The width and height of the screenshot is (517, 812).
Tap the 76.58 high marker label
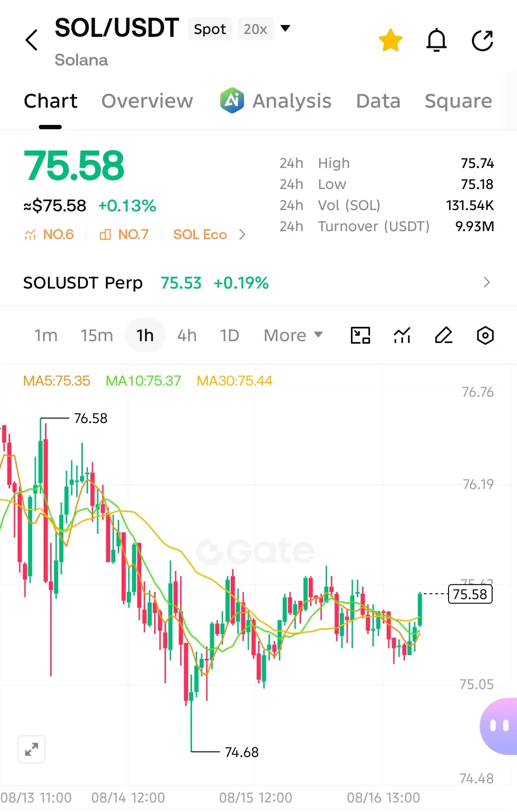(x=90, y=419)
